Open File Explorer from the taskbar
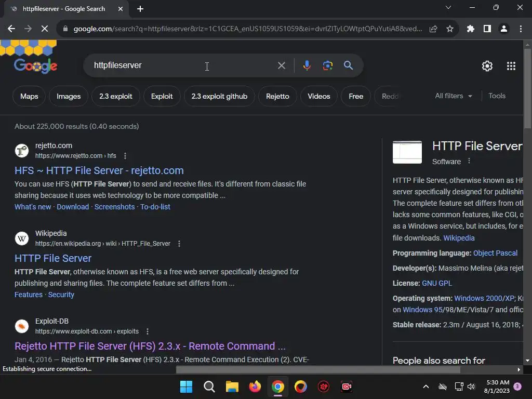532x399 pixels. (232, 387)
